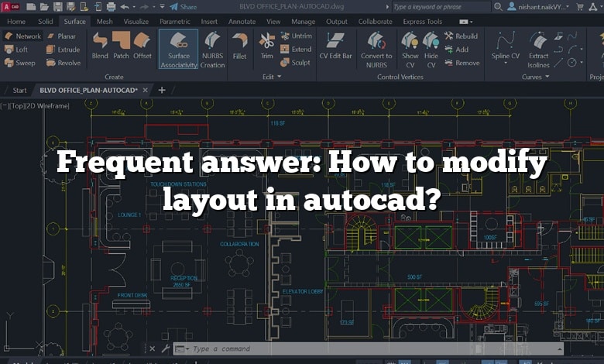Select the Planar surface tool
This screenshot has width=604, height=364.
click(62, 36)
